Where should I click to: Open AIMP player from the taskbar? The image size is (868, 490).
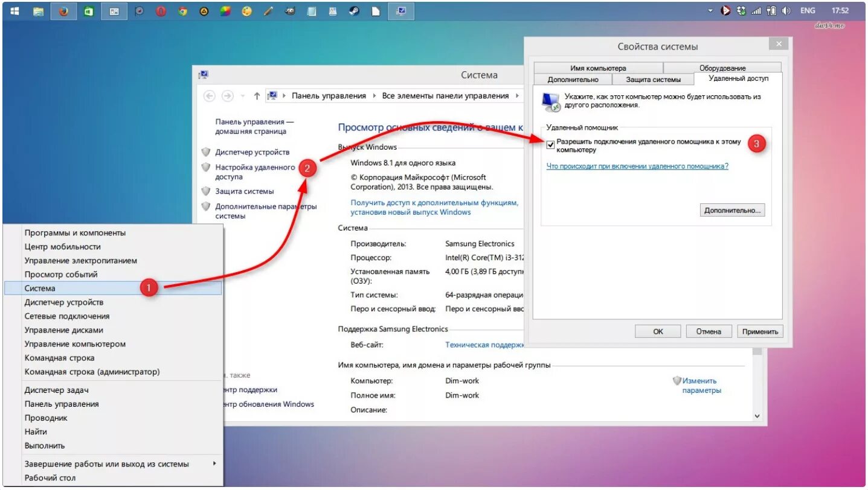coord(204,11)
